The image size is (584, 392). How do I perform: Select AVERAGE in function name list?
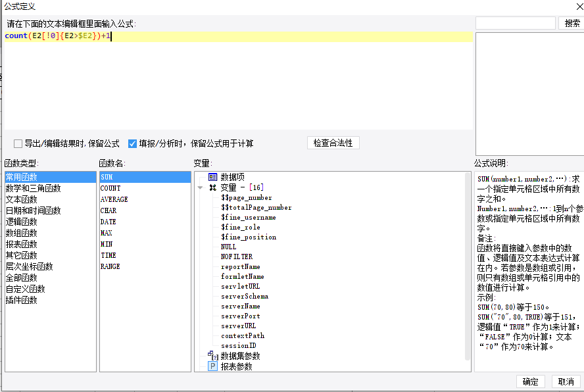pos(145,199)
